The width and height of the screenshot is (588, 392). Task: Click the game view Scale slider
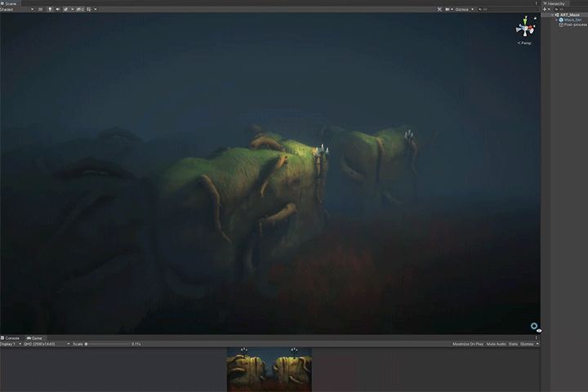pos(108,344)
